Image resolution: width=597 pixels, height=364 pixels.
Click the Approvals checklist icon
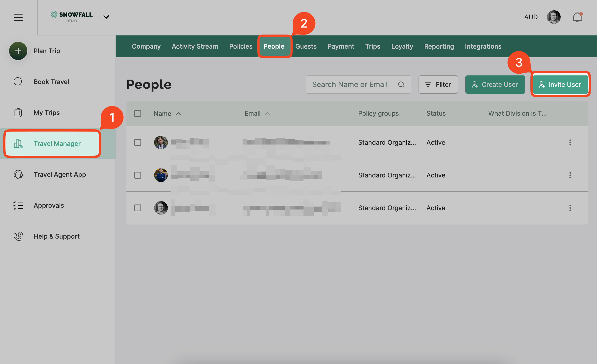(18, 205)
